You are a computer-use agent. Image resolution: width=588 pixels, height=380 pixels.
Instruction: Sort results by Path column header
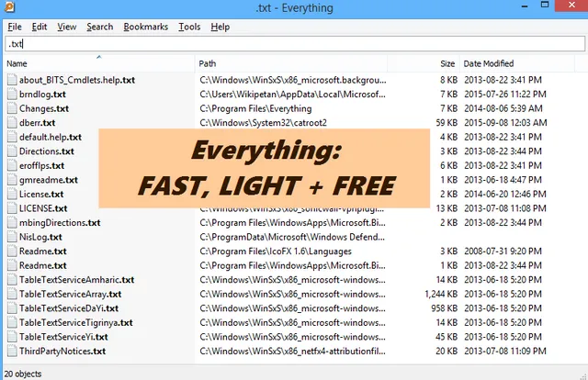click(x=291, y=63)
